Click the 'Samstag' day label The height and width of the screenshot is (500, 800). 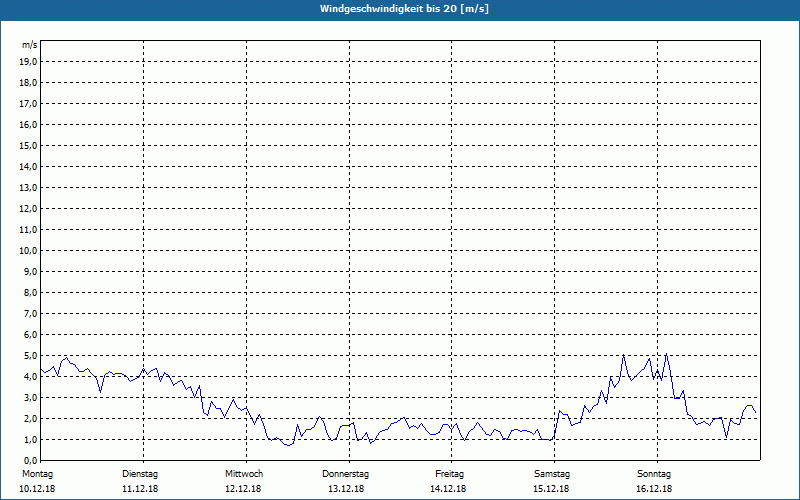pyautogui.click(x=552, y=474)
